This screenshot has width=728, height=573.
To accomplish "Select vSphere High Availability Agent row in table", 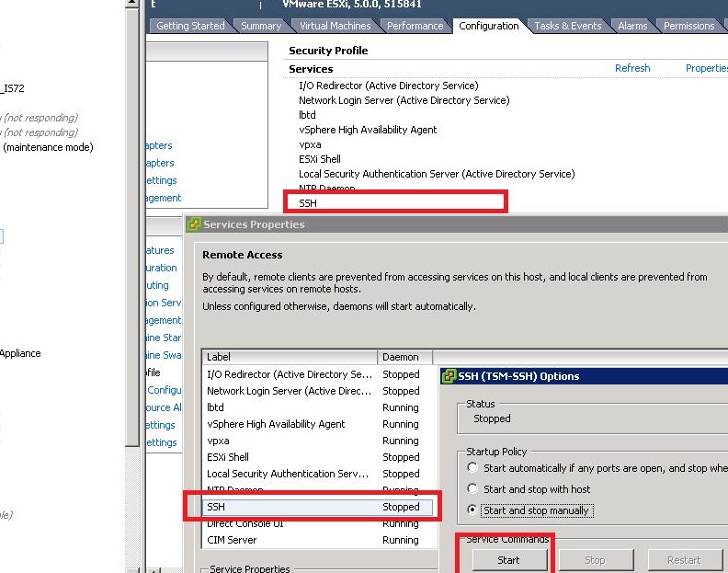I will click(317, 424).
